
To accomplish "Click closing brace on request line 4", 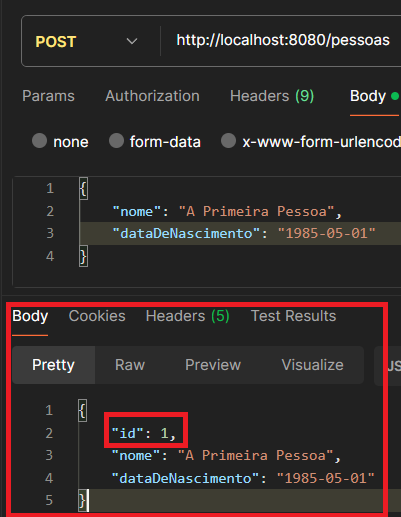I will tap(83, 256).
